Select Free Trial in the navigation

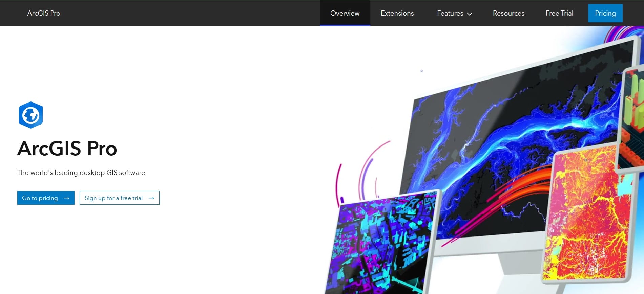point(559,13)
